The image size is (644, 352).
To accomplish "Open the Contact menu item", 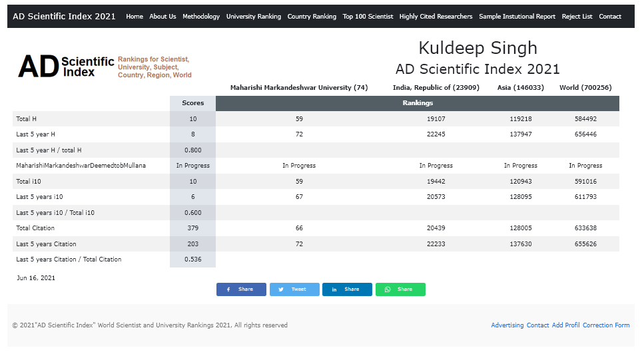I will coord(610,17).
